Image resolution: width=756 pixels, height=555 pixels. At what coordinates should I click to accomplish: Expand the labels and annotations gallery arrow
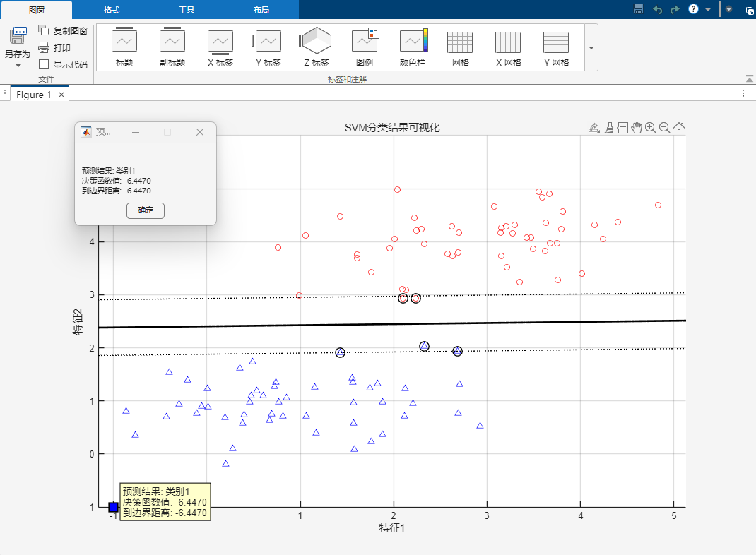(591, 47)
